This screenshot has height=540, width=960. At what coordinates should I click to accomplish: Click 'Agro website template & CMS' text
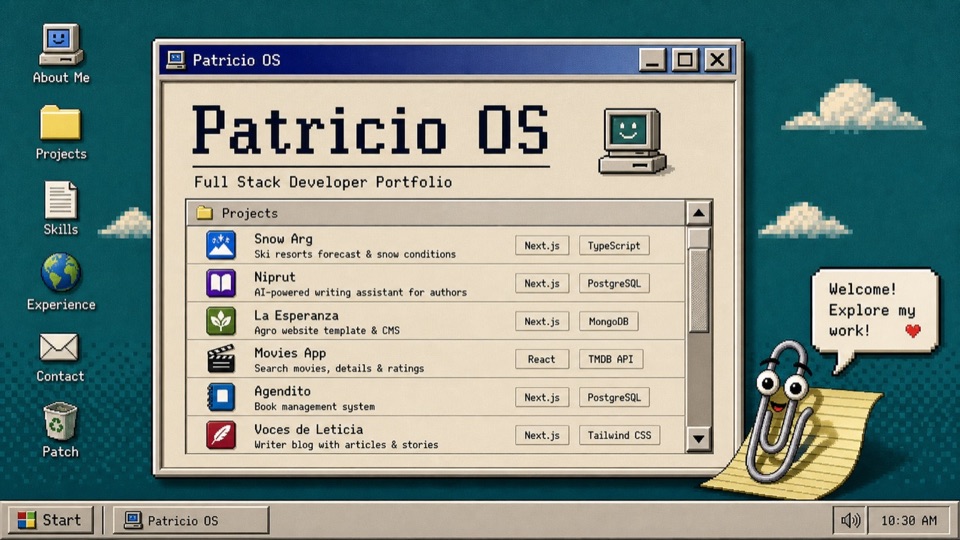327,331
